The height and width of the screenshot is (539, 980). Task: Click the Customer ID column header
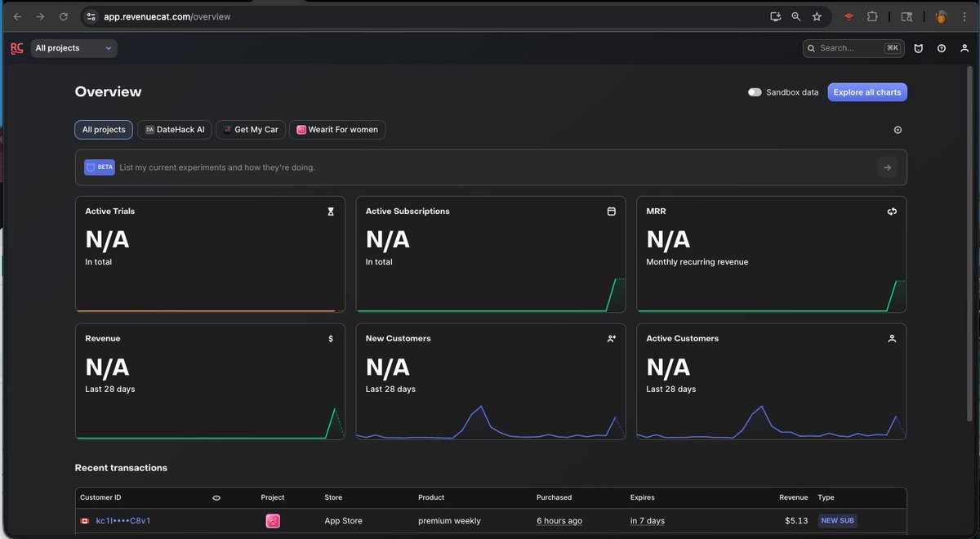(100, 497)
